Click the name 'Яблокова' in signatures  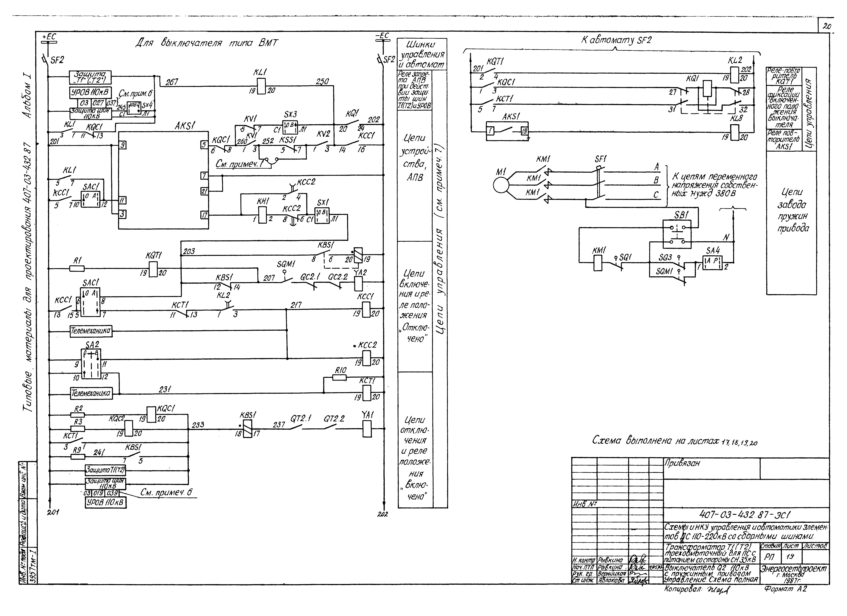[x=612, y=581]
